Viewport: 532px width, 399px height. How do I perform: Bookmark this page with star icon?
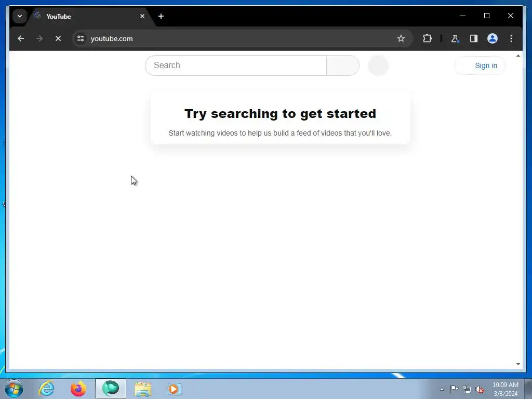[x=401, y=38]
